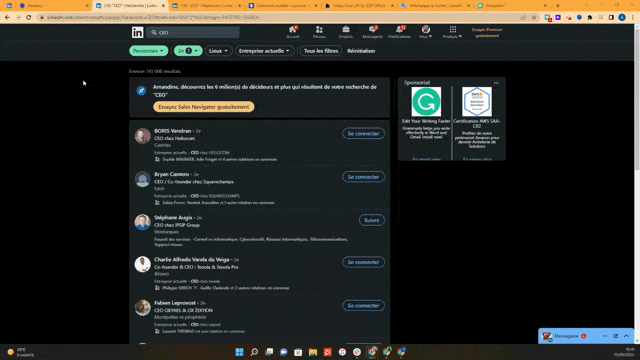The width and height of the screenshot is (640, 360).
Task: Open the Emplois jobs icon
Action: pos(346,32)
